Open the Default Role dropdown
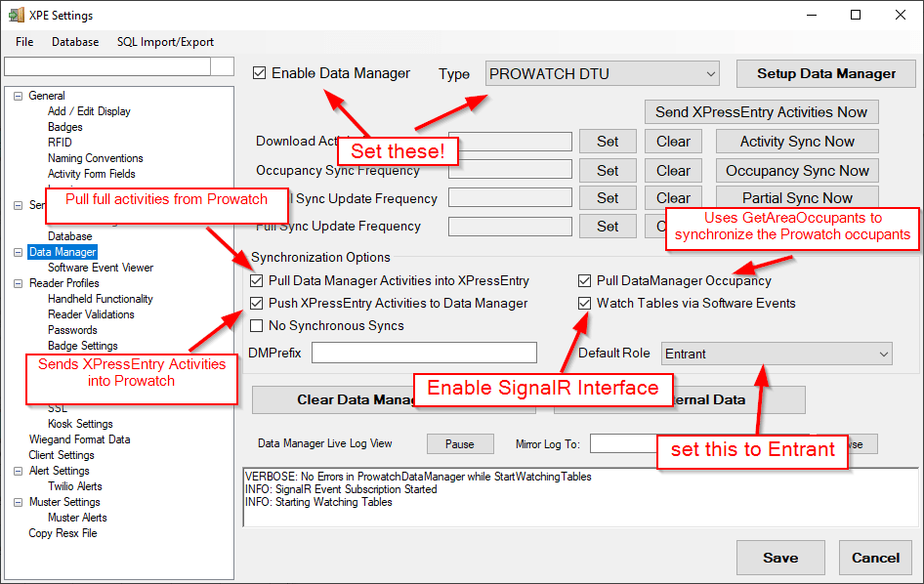924x584 pixels. coord(777,354)
